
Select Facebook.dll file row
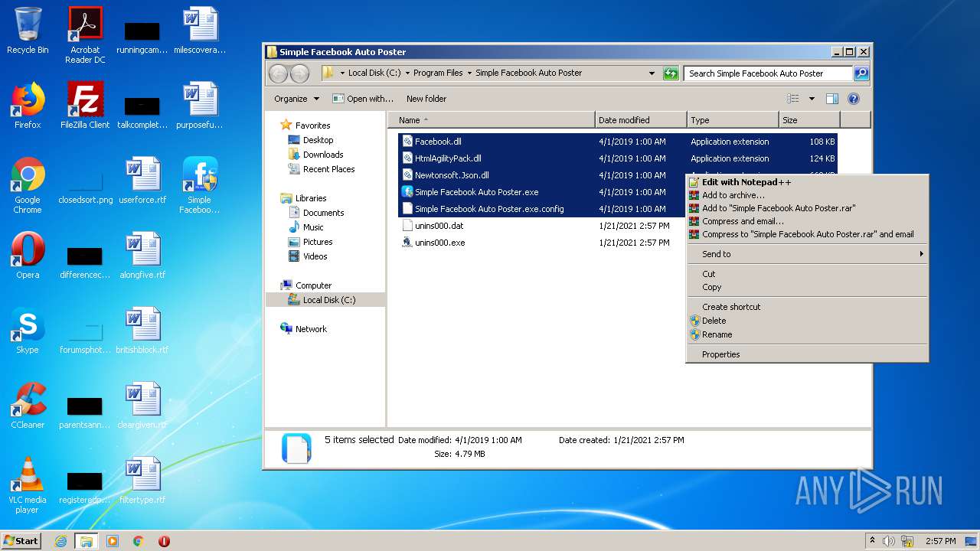click(x=619, y=142)
